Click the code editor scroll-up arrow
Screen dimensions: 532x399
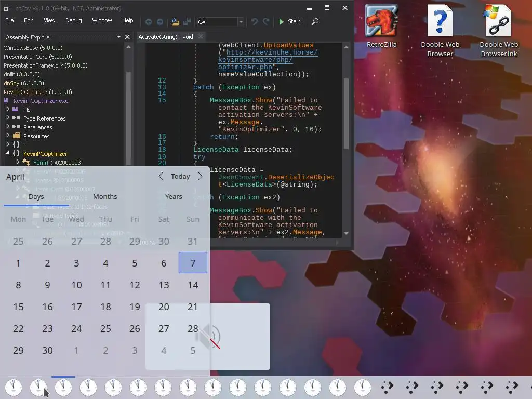pyautogui.click(x=346, y=47)
